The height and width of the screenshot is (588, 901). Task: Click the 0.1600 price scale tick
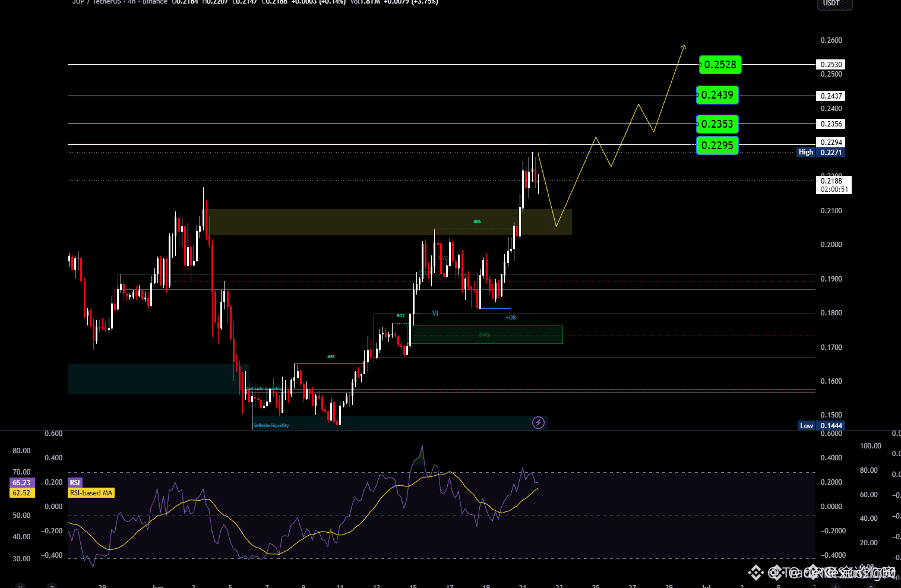pyautogui.click(x=831, y=381)
